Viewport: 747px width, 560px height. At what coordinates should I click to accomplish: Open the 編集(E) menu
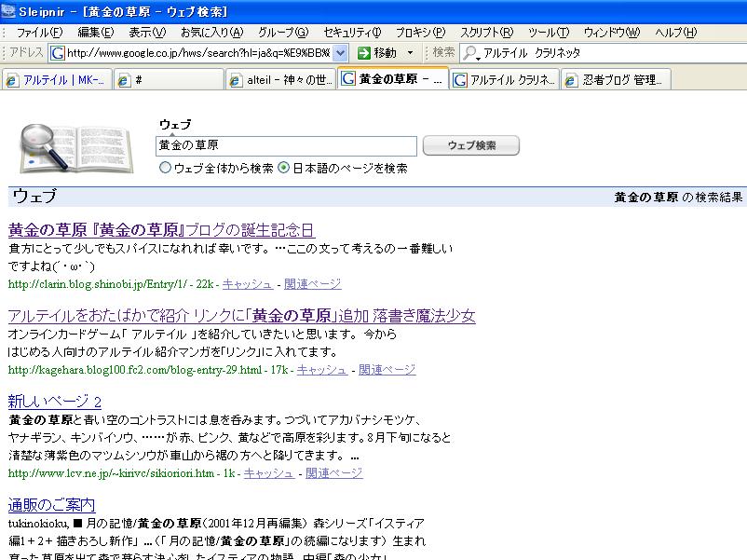[96, 33]
